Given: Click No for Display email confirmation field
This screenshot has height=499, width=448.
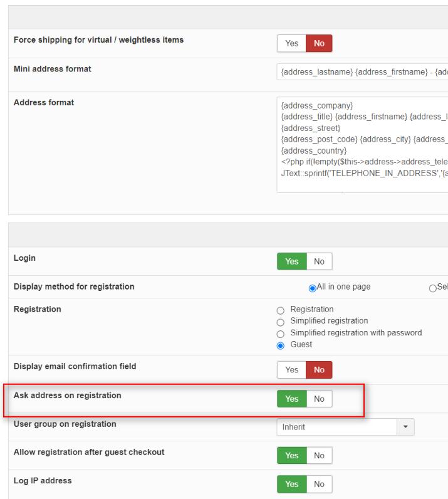Looking at the screenshot, I should [319, 370].
